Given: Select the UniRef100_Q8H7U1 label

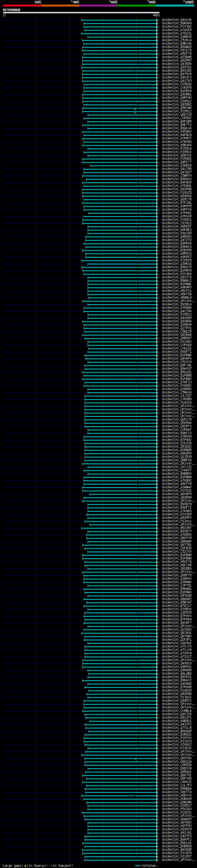Looking at the screenshot, I should tap(177, 155).
